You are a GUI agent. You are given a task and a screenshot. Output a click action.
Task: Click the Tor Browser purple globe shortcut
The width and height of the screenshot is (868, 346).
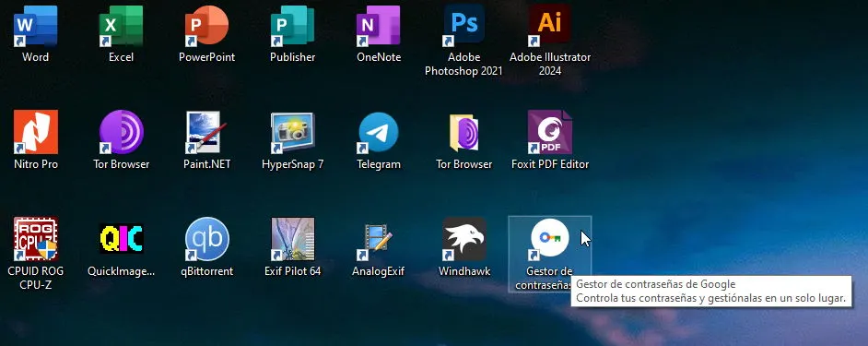(122, 132)
